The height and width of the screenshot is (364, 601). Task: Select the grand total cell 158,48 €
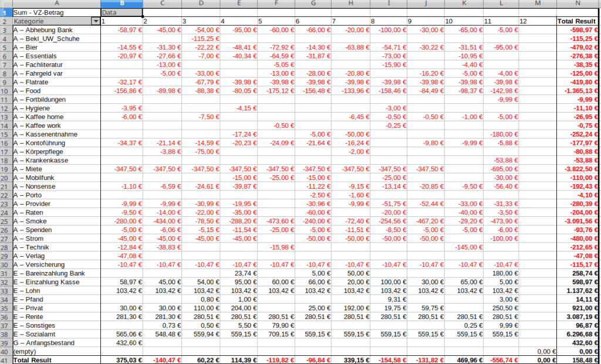coord(578,360)
